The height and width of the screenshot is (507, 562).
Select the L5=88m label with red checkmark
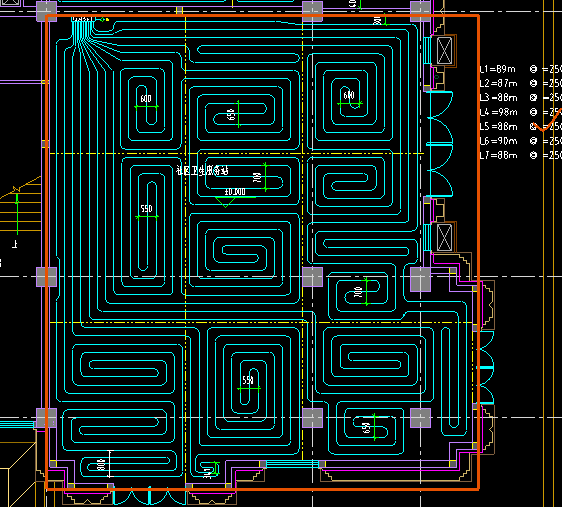[x=498, y=126]
